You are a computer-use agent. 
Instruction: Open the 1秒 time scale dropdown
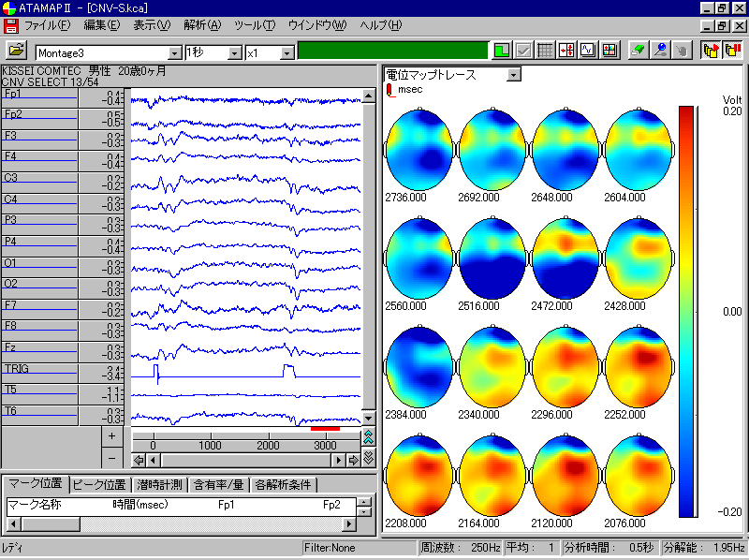point(234,53)
